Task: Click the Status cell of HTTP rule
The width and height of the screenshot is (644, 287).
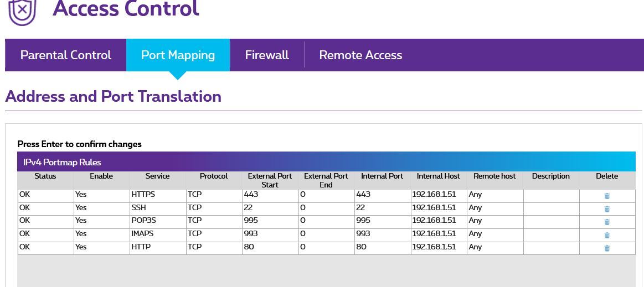Action: click(x=45, y=248)
